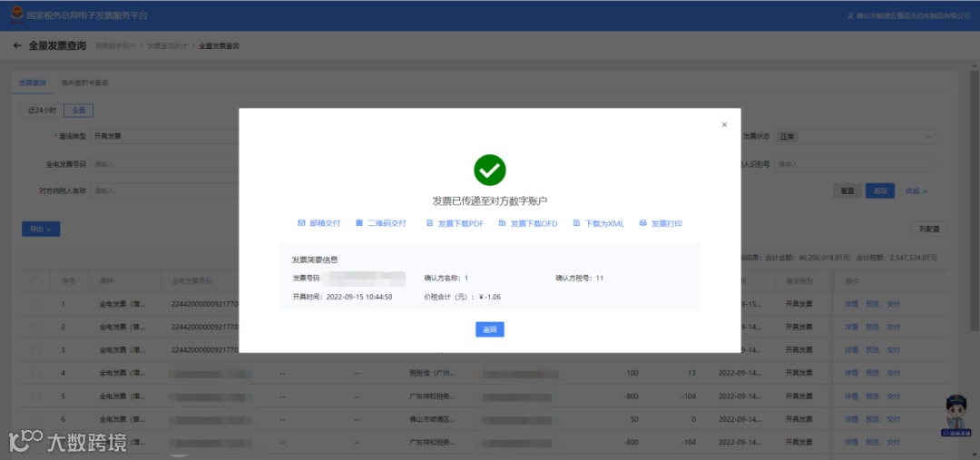
Task: Click 预览 link in row 5
Action: coord(873,396)
